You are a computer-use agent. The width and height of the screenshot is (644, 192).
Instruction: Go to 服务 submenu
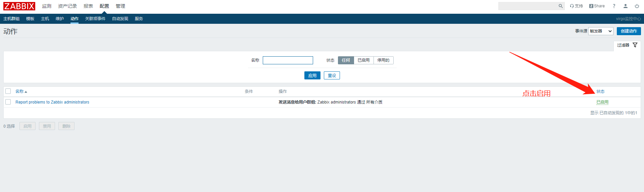click(x=139, y=19)
